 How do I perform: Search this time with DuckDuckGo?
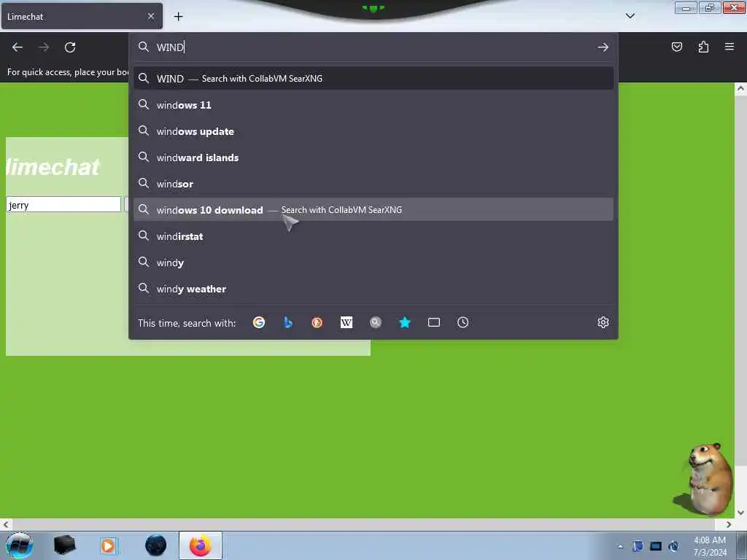[317, 322]
